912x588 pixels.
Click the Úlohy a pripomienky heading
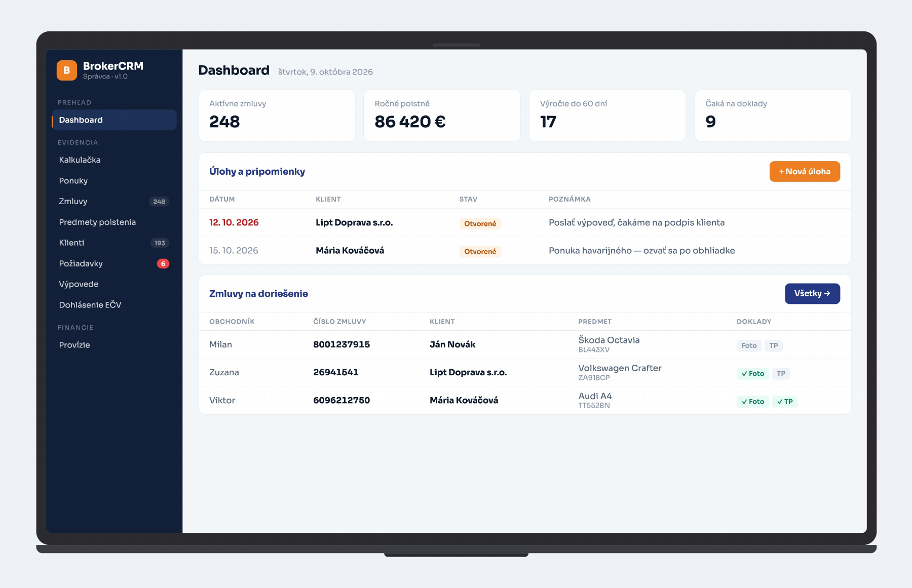(257, 172)
